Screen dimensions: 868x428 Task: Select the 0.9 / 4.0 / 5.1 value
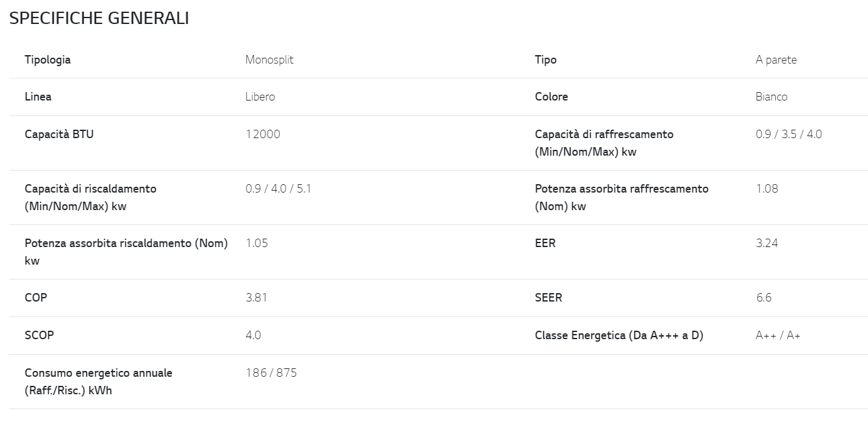(x=278, y=189)
